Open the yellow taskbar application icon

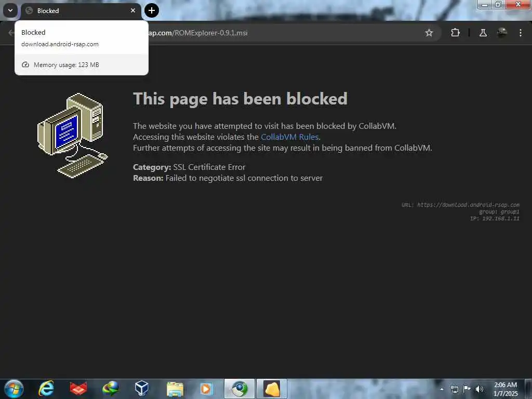272,389
